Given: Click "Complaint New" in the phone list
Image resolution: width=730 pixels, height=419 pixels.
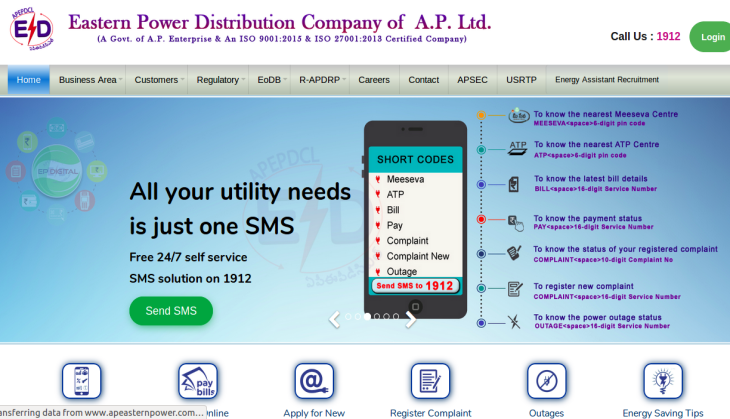Looking at the screenshot, I should (x=418, y=256).
